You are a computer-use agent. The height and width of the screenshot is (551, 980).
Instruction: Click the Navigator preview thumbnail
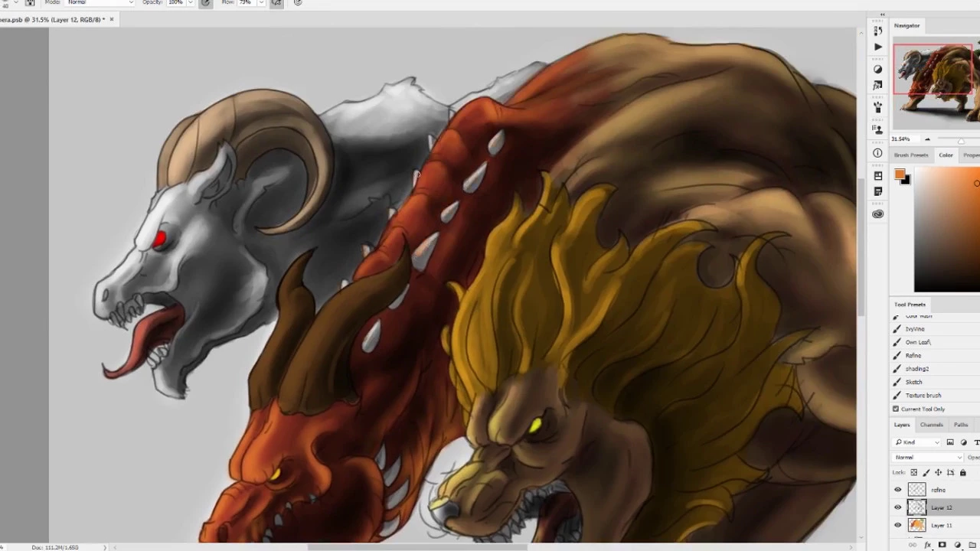point(936,83)
